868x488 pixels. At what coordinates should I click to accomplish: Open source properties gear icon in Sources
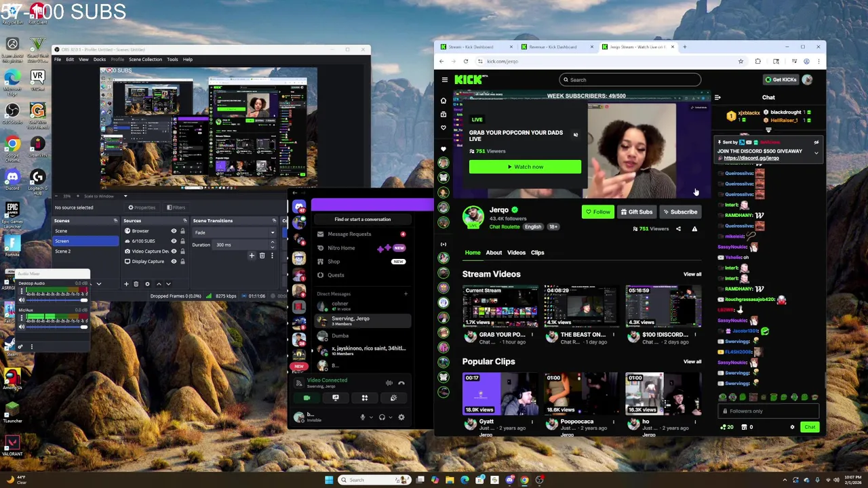(x=147, y=284)
